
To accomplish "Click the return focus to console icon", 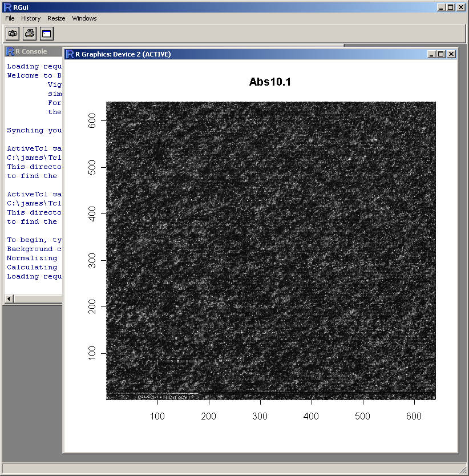I will (46, 34).
